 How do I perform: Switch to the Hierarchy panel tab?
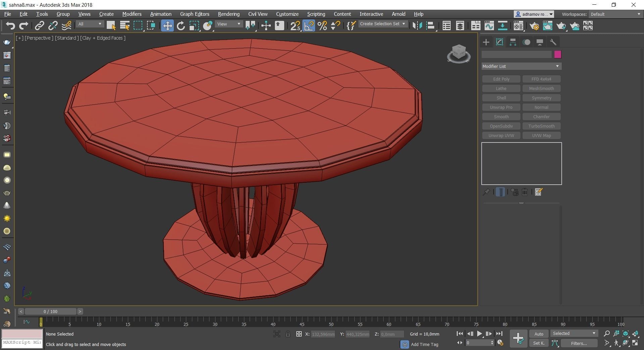[x=513, y=42]
